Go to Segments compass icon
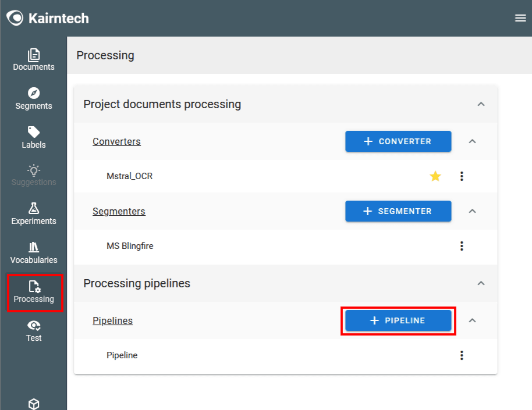This screenshot has width=532, height=410. [x=34, y=94]
